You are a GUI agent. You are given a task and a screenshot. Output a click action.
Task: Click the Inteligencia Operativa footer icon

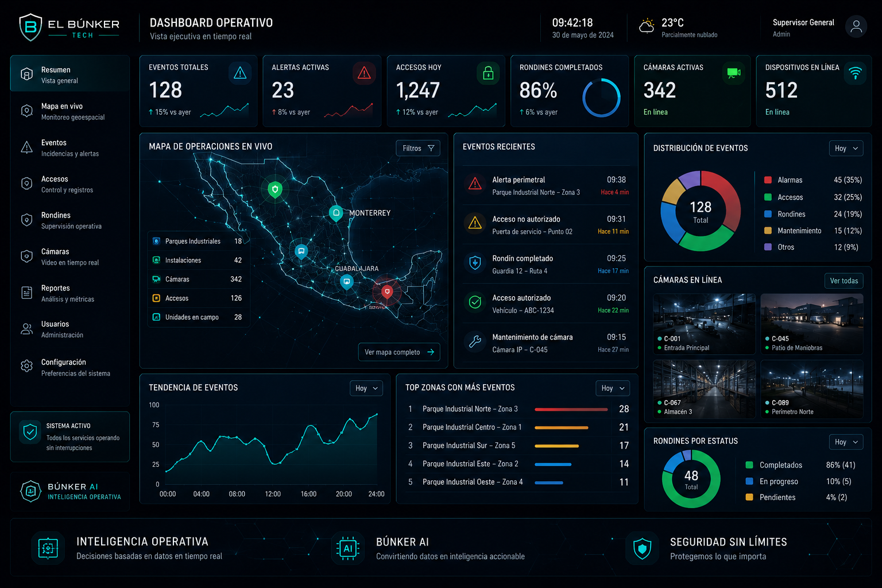48,548
